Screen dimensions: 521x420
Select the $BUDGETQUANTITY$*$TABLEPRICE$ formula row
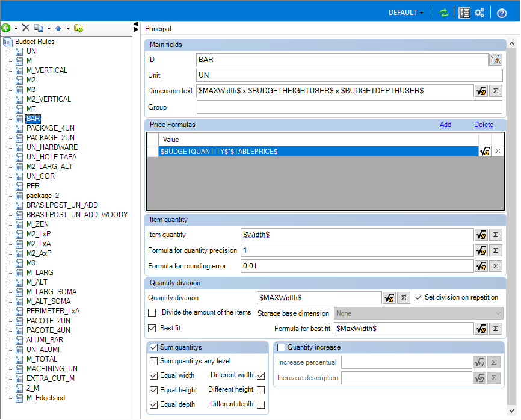coord(318,152)
